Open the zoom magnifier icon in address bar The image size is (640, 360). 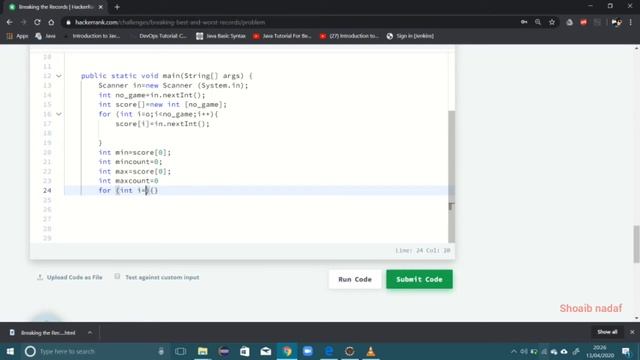pos(538,22)
